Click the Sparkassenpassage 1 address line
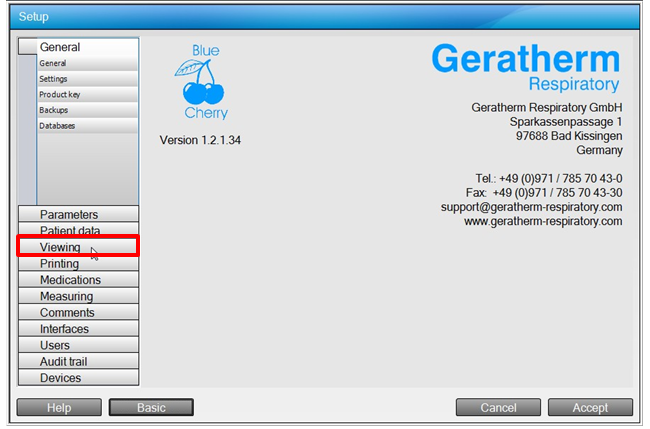650x429 pixels. [566, 121]
